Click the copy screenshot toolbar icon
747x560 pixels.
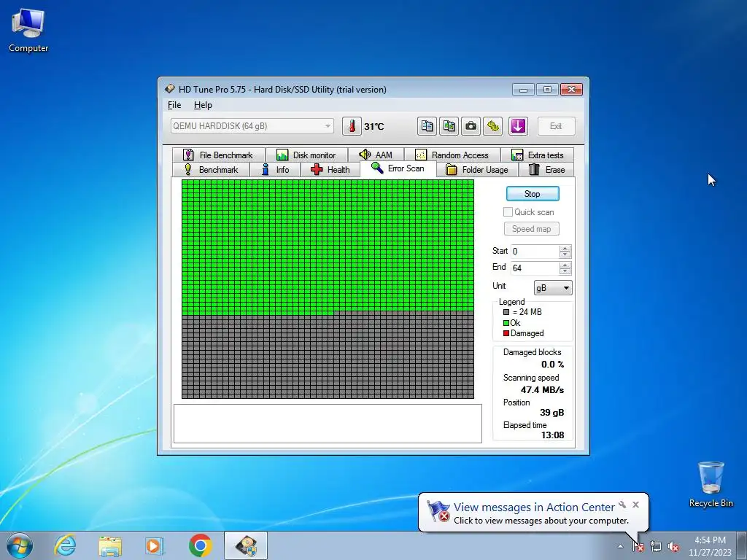click(x=449, y=126)
